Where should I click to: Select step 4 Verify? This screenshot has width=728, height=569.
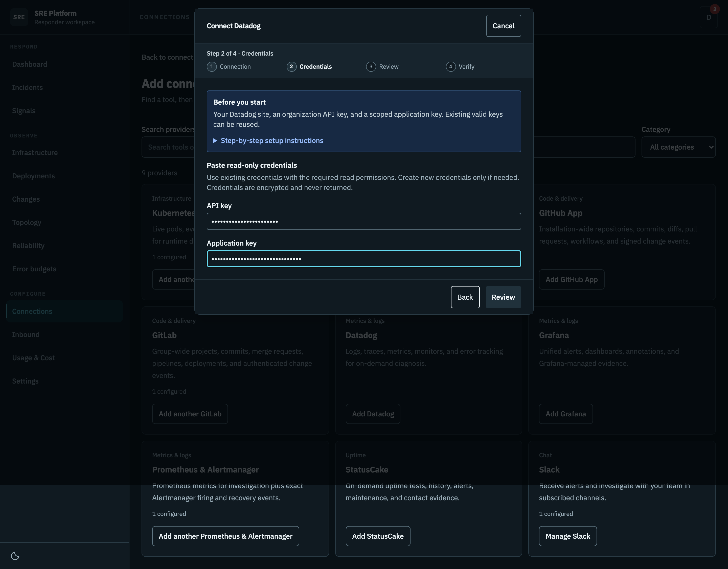tap(460, 67)
